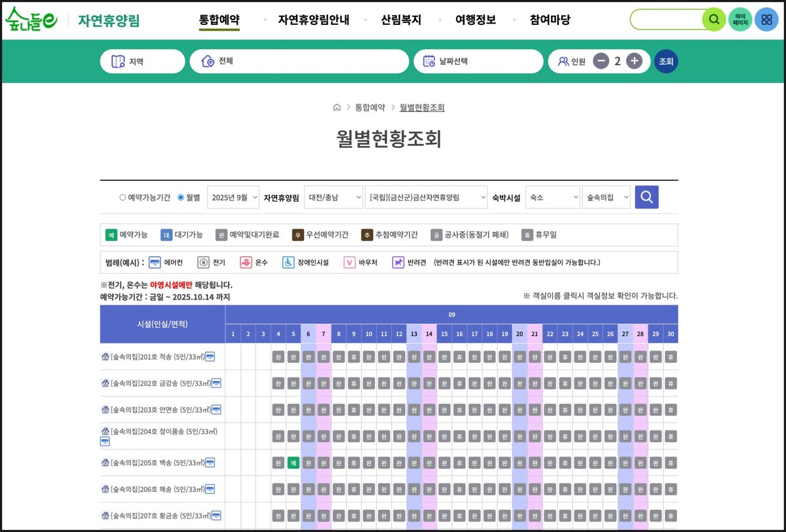Click 장애인시설 wheelchair icon
The height and width of the screenshot is (532, 786).
click(288, 262)
